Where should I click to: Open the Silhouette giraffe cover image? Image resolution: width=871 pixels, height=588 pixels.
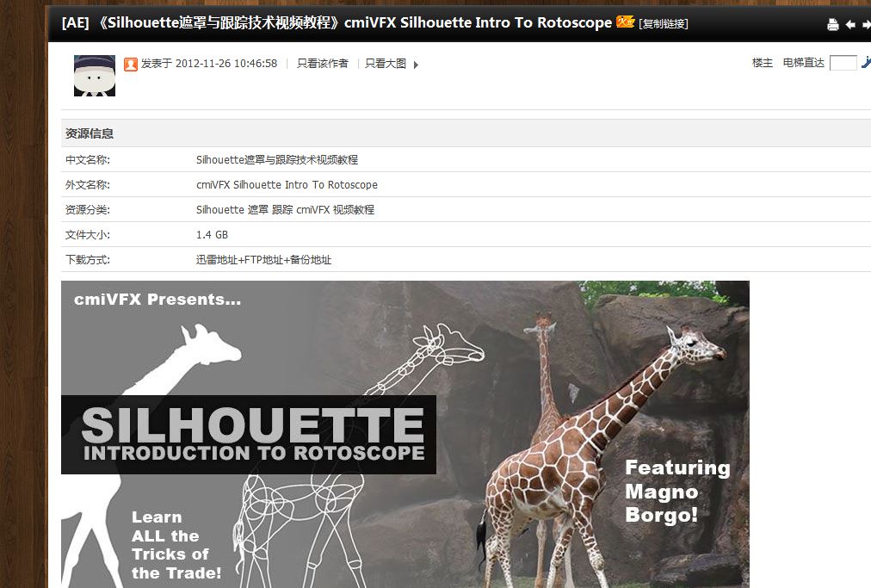tap(405, 434)
